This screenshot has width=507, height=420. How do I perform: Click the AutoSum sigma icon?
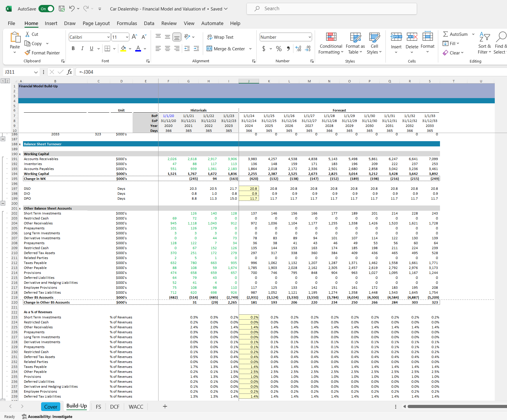[x=446, y=34]
